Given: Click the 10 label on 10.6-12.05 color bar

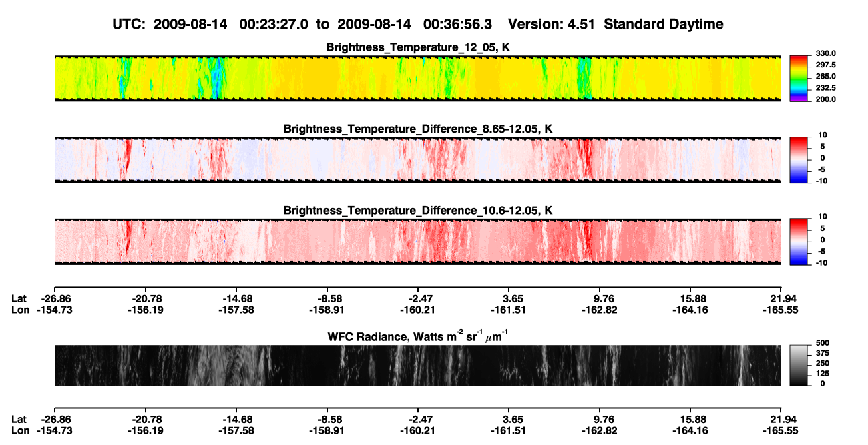Looking at the screenshot, I should [823, 216].
